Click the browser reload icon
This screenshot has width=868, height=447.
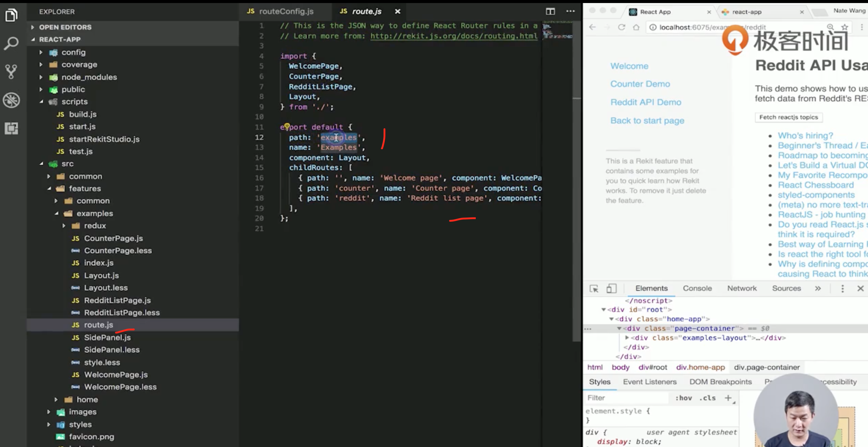pos(621,27)
